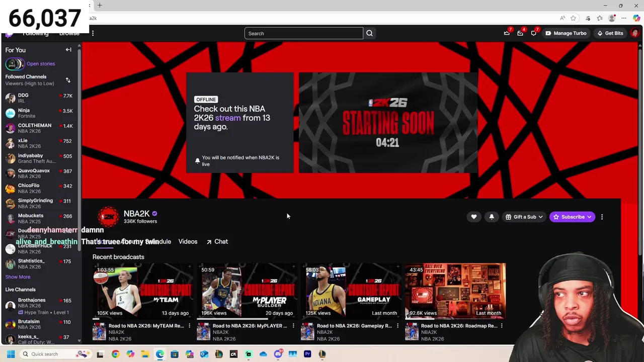Click the browser favorites star icon
The width and height of the screenshot is (644, 362).
[x=574, y=18]
